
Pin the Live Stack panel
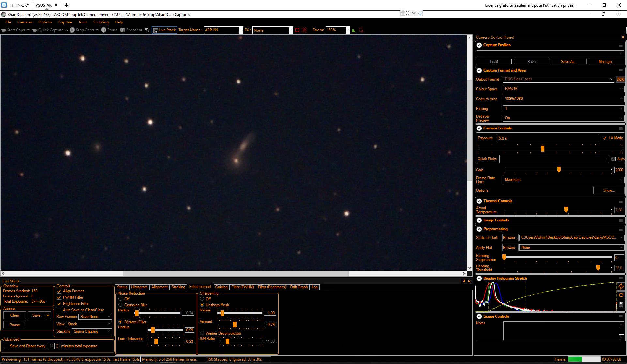[x=464, y=281]
